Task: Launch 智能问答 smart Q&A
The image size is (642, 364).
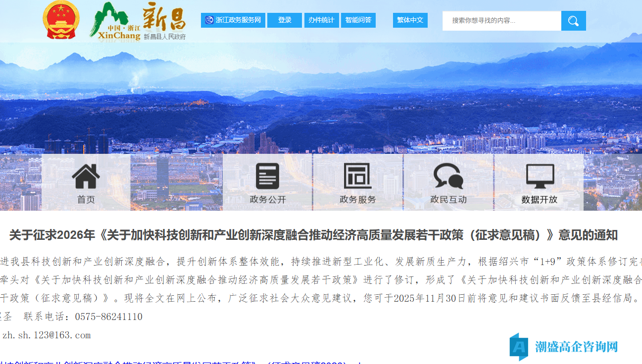Action: point(358,20)
